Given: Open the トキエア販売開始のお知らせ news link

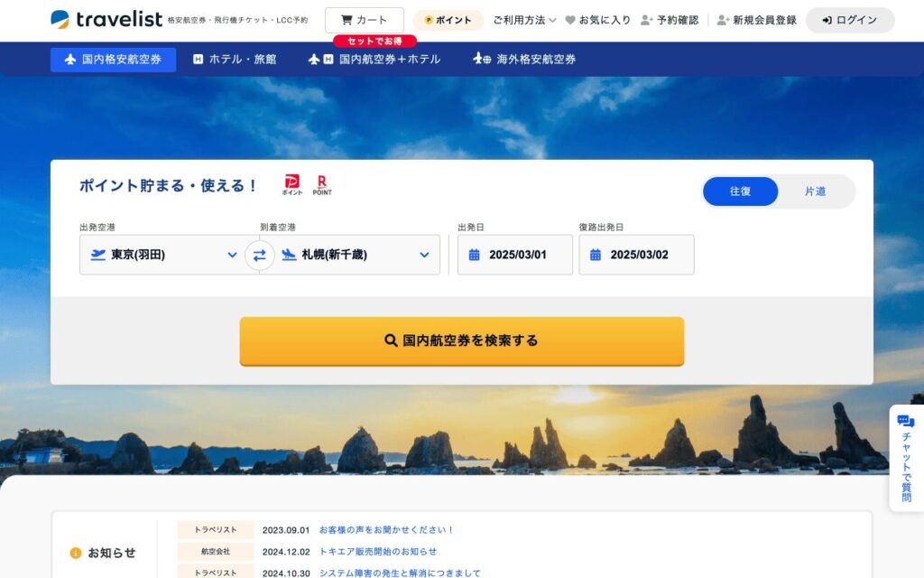Looking at the screenshot, I should tap(378, 552).
